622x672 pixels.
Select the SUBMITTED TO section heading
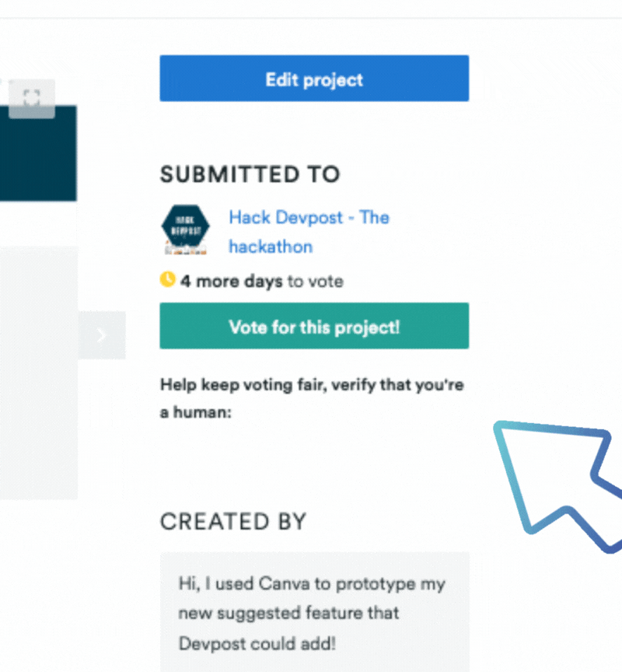250,174
